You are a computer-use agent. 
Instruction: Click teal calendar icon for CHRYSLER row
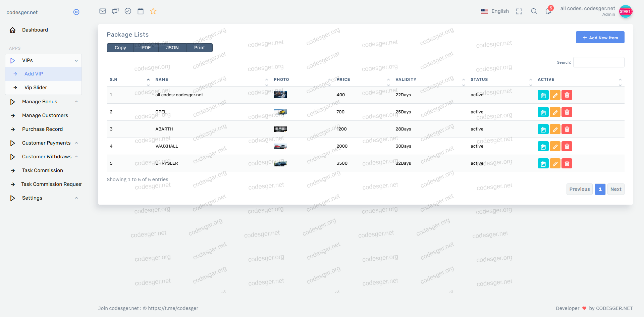click(x=543, y=163)
